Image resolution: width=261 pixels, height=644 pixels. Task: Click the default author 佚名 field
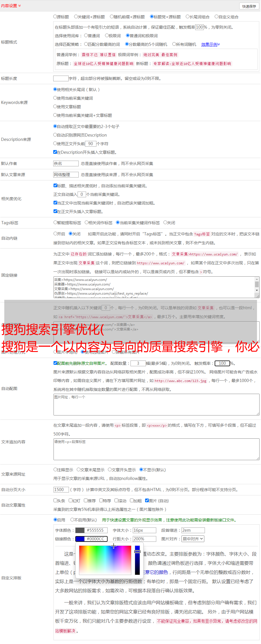(x=66, y=164)
